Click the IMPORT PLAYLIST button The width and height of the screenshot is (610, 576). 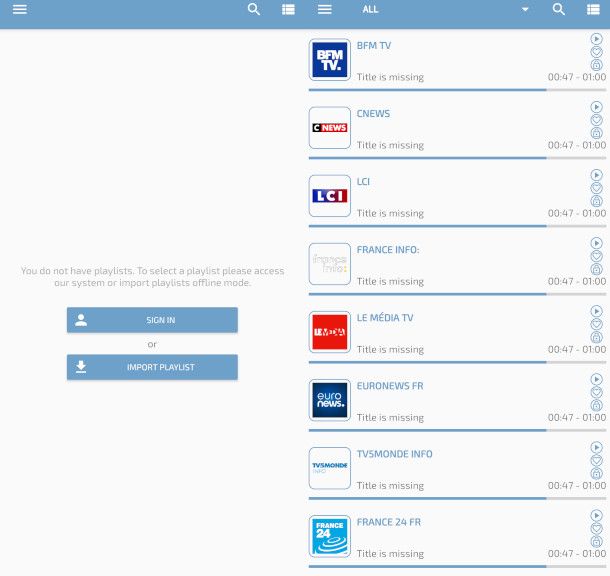(152, 367)
